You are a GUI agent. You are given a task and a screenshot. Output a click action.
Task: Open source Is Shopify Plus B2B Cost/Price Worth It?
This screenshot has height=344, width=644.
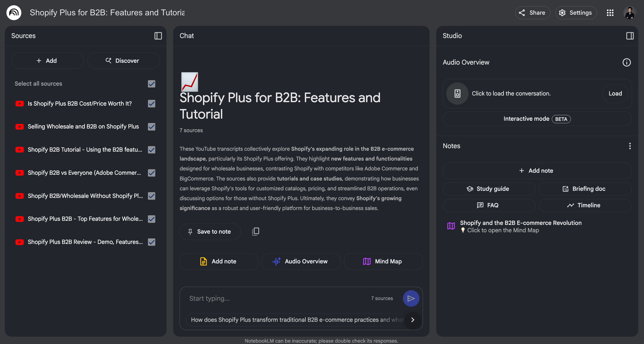(80, 104)
